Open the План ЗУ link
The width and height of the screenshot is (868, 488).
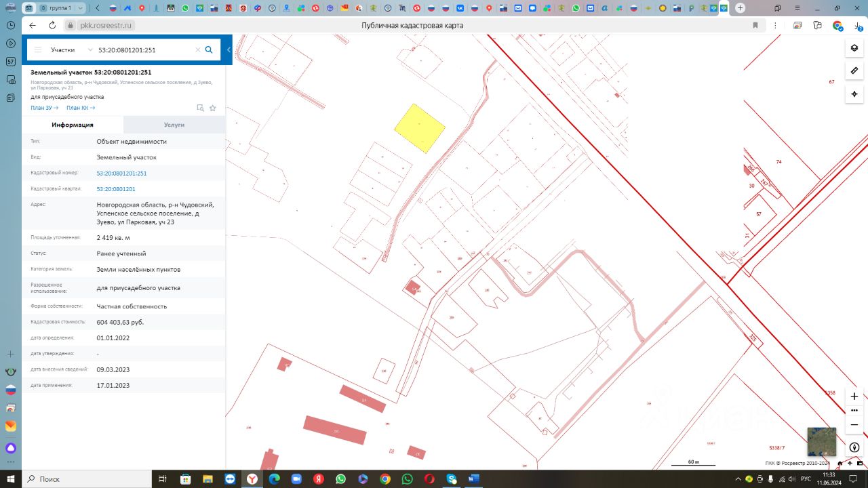coord(44,108)
